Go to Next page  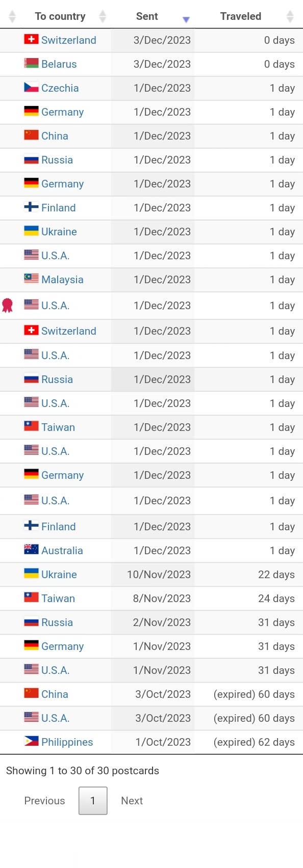(132, 801)
